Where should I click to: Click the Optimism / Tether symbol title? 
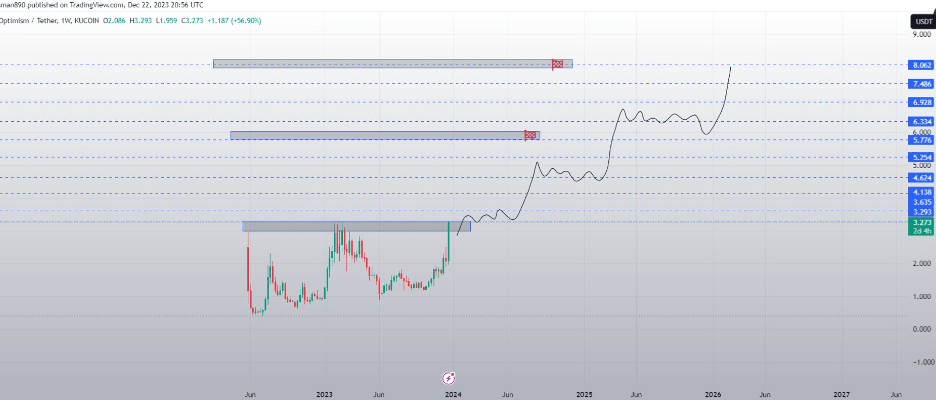[x=28, y=20]
